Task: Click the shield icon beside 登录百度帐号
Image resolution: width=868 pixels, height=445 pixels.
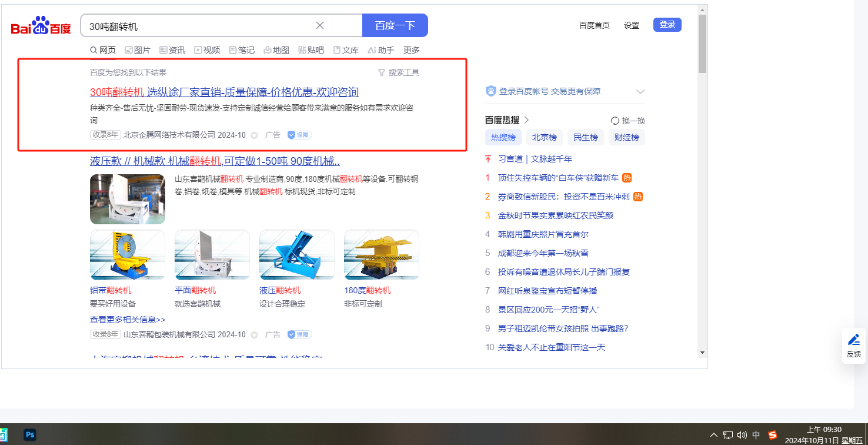Action: coord(491,91)
